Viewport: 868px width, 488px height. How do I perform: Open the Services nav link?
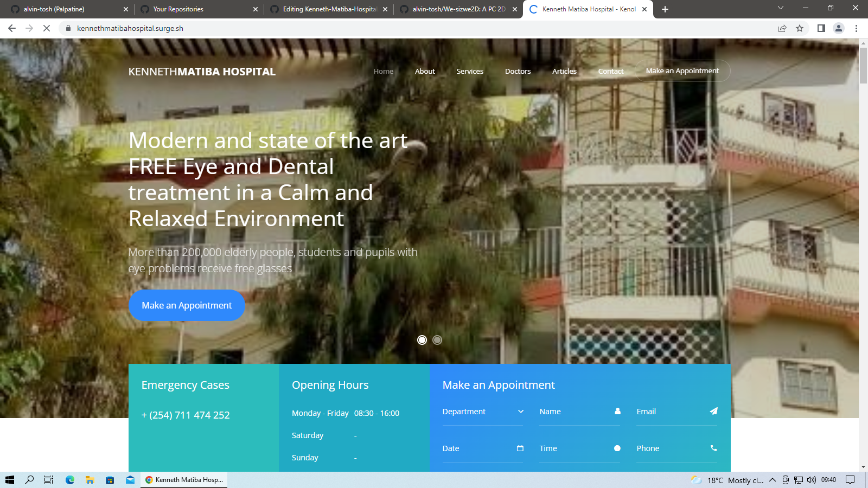click(470, 71)
